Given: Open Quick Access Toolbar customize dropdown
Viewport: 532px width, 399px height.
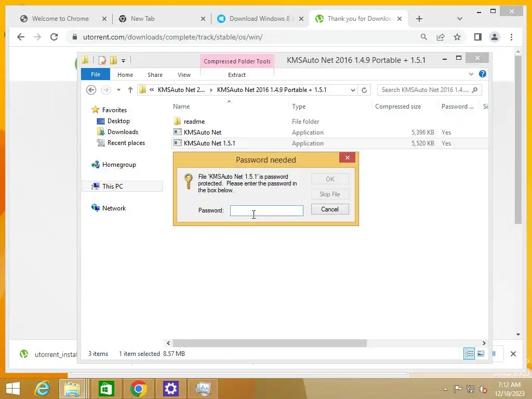Looking at the screenshot, I should coord(124,60).
